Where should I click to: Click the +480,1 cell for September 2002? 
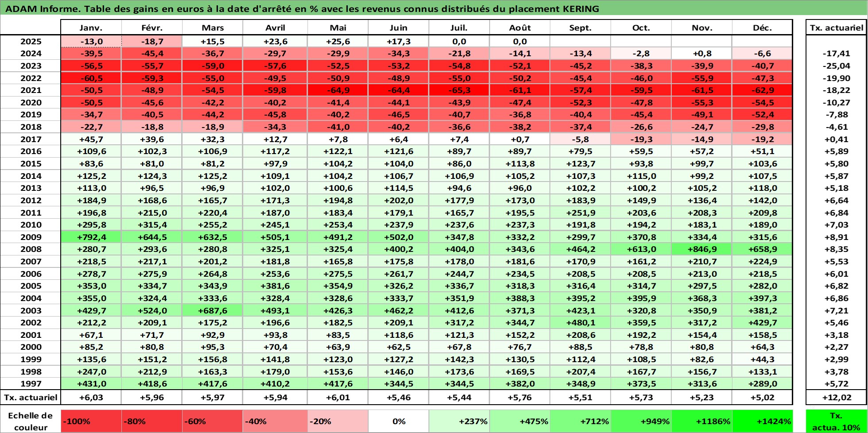click(580, 323)
